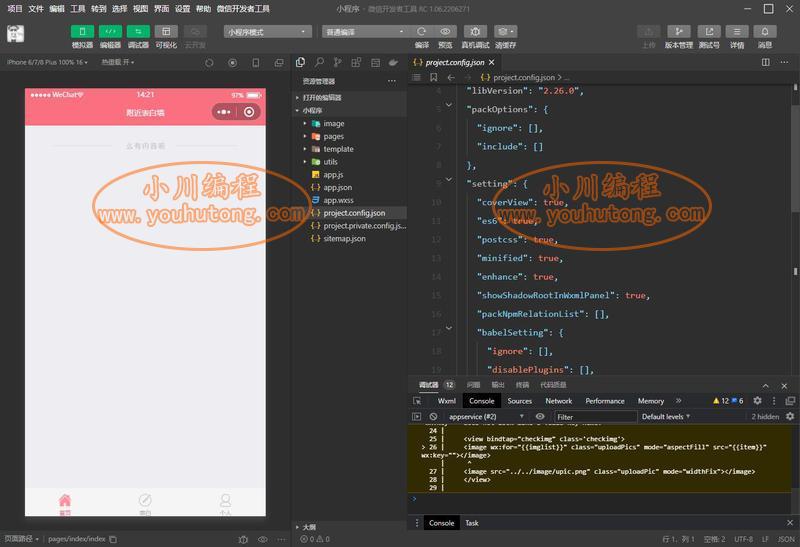Click the simulator record/stop icon
The height and width of the screenshot is (547, 800).
coord(233,63)
